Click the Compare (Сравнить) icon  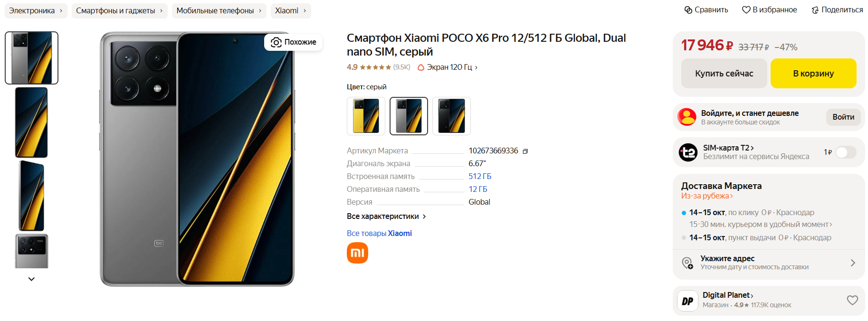(688, 10)
